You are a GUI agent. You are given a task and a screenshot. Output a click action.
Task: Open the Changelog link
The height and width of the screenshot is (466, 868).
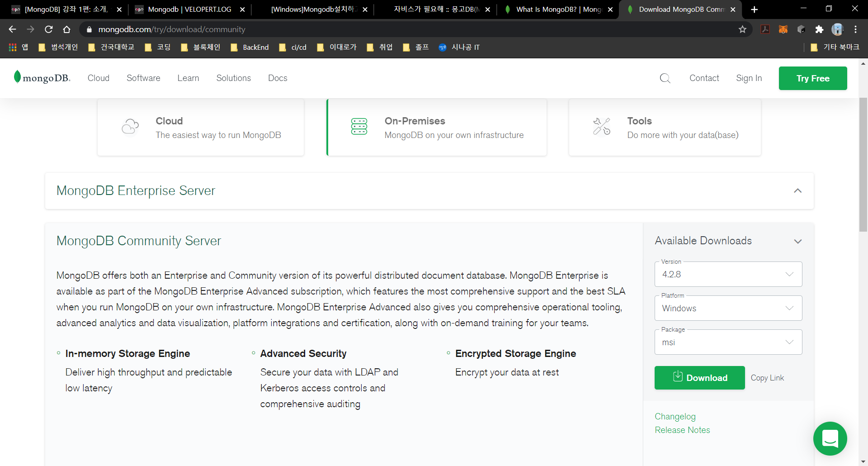coord(675,417)
